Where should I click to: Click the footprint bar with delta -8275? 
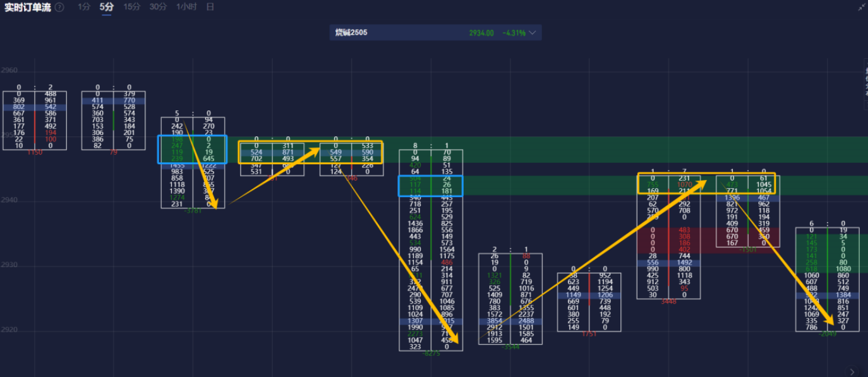click(431, 253)
